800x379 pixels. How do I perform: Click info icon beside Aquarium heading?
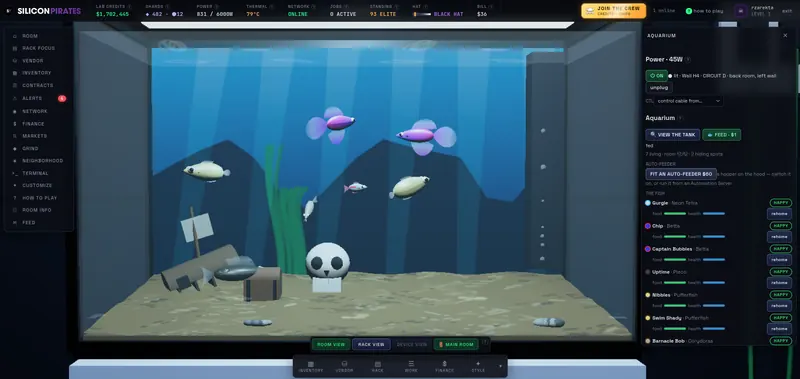pos(680,118)
